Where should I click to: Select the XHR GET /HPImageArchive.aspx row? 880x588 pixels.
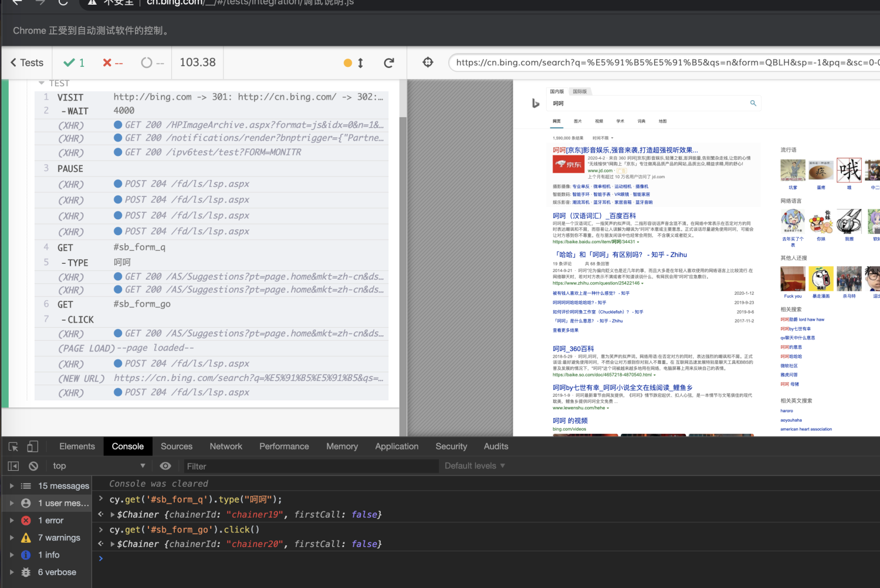pyautogui.click(x=211, y=125)
